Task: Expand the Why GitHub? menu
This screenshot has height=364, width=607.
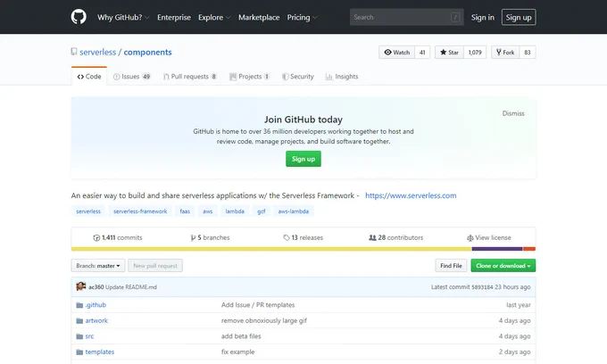Action: tap(123, 18)
